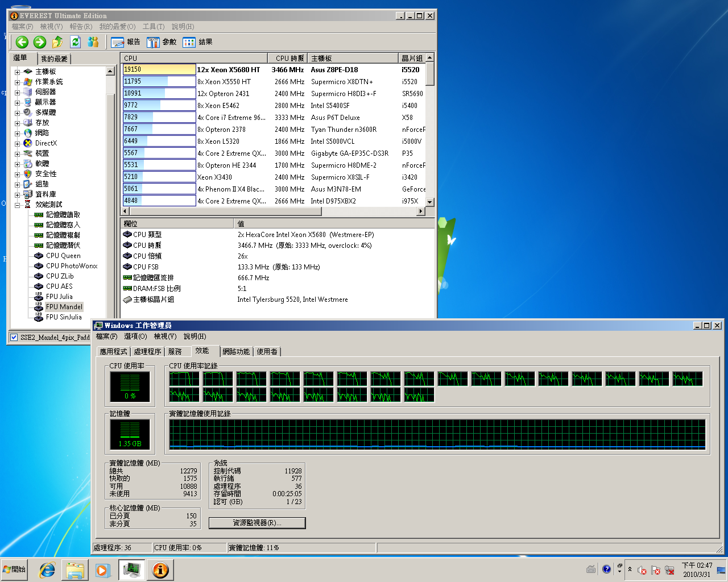Select CPU ZLib benchmark item
The image size is (728, 582).
coord(60,276)
